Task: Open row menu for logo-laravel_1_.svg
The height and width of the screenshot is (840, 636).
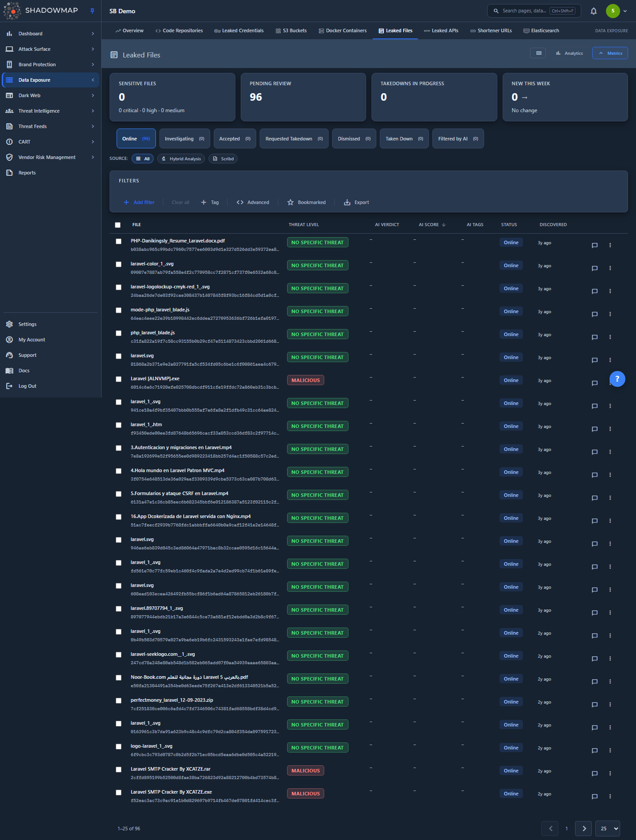Action: [x=610, y=750]
